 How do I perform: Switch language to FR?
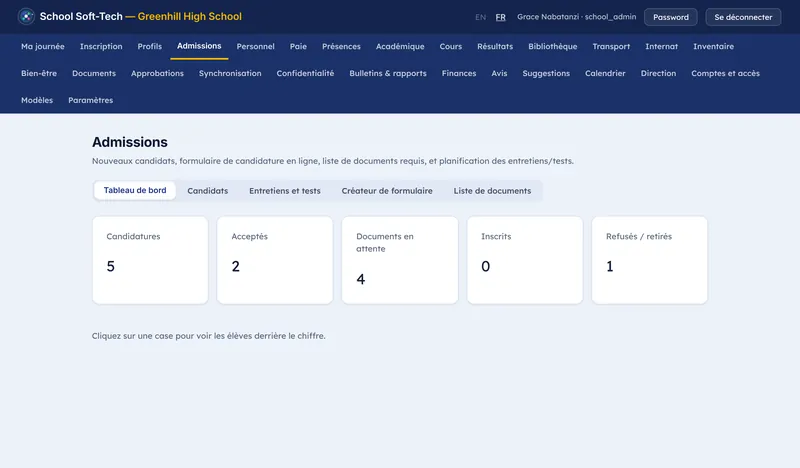coord(501,17)
